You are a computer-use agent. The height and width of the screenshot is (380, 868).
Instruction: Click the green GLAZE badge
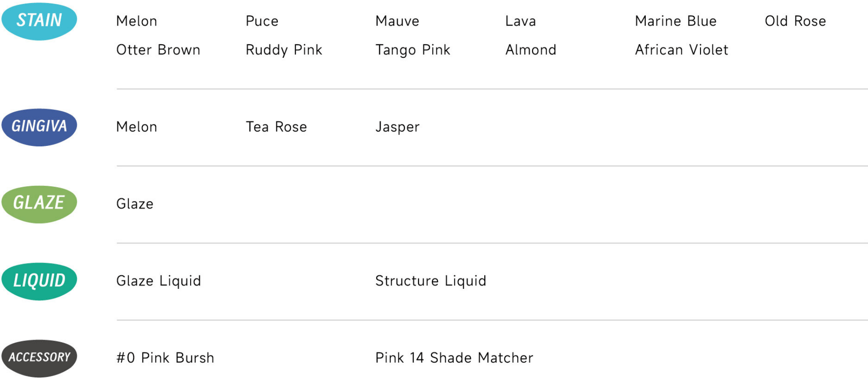click(x=39, y=204)
